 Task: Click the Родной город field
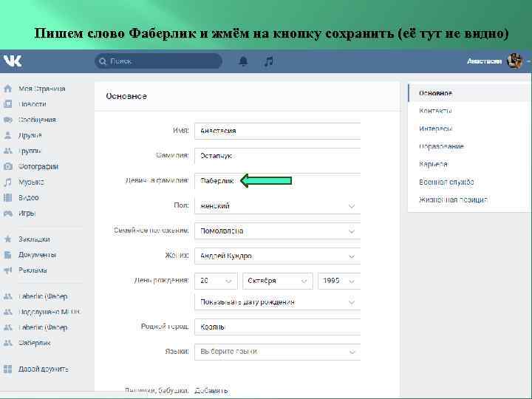278,327
